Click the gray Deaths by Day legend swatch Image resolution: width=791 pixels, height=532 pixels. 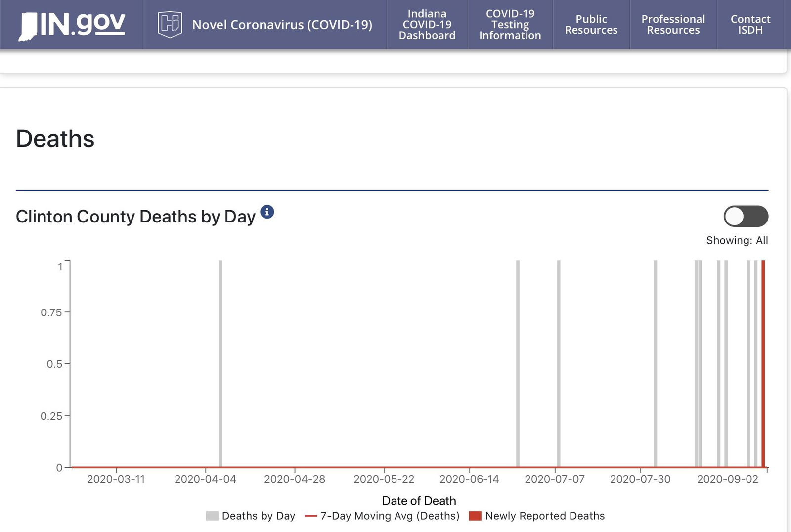click(x=212, y=516)
